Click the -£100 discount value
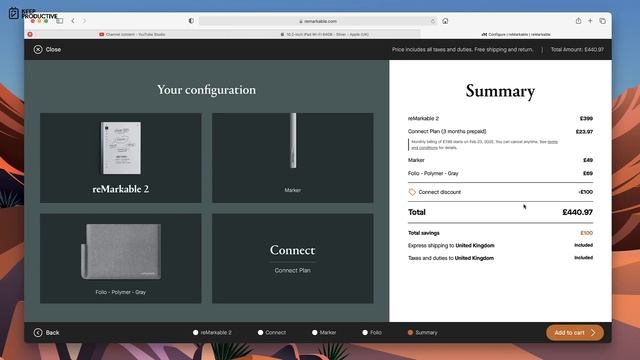Viewport: 640px width, 360px height. (x=585, y=192)
